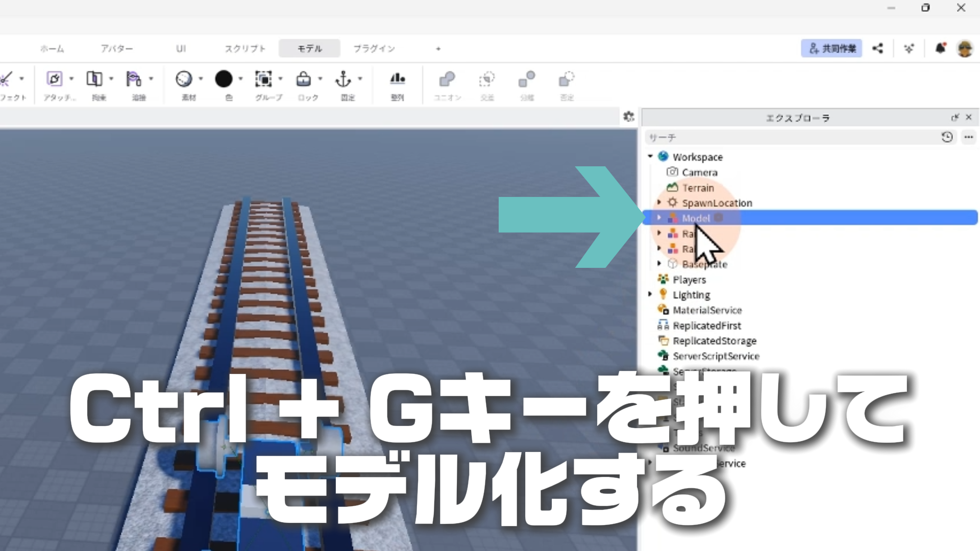Click the share icon beside collaboration button

coord(877,48)
